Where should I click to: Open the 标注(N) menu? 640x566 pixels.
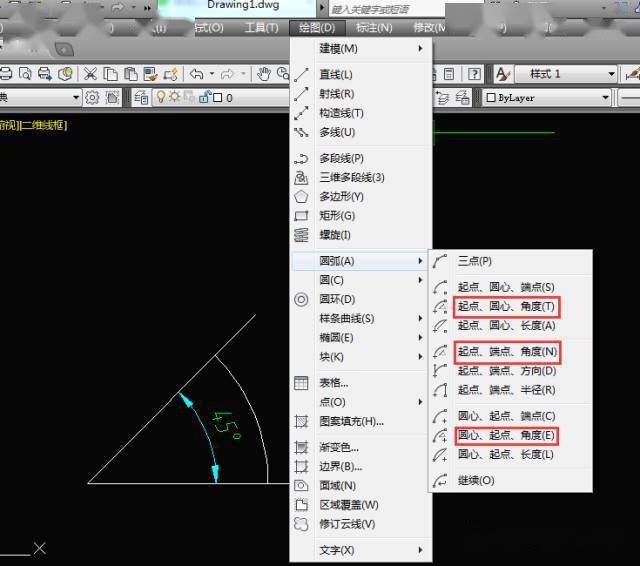pyautogui.click(x=374, y=28)
